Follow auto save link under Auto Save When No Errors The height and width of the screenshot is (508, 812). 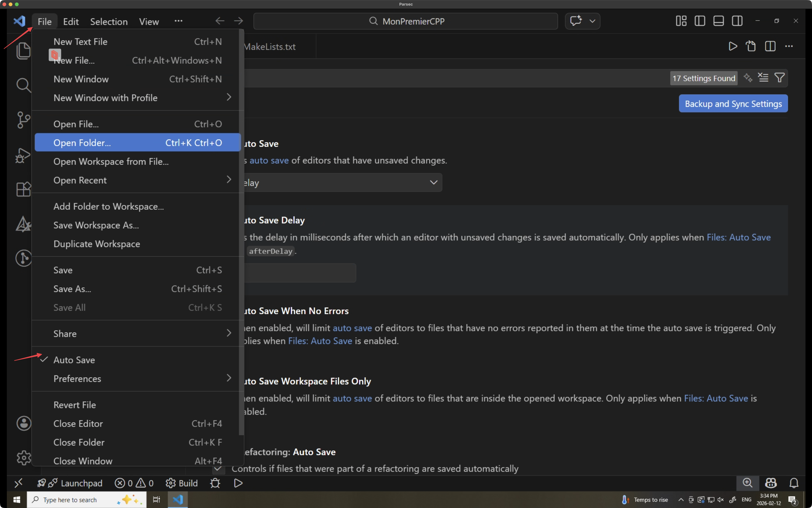(352, 328)
